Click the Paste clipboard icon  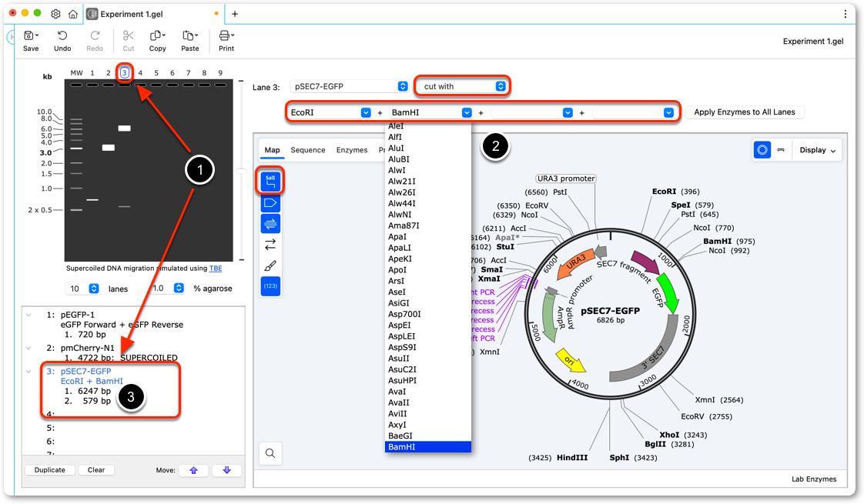(x=189, y=36)
